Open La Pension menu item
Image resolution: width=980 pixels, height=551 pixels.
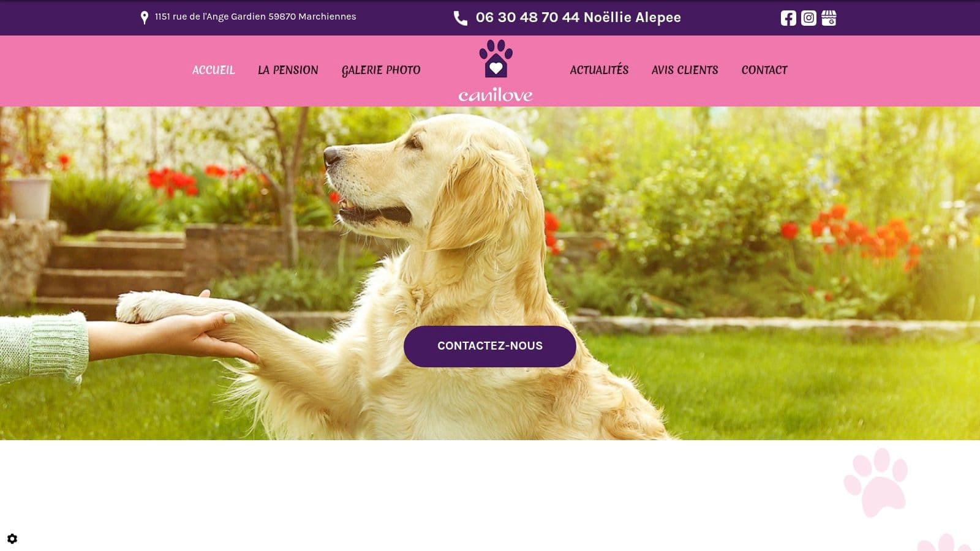(x=288, y=70)
